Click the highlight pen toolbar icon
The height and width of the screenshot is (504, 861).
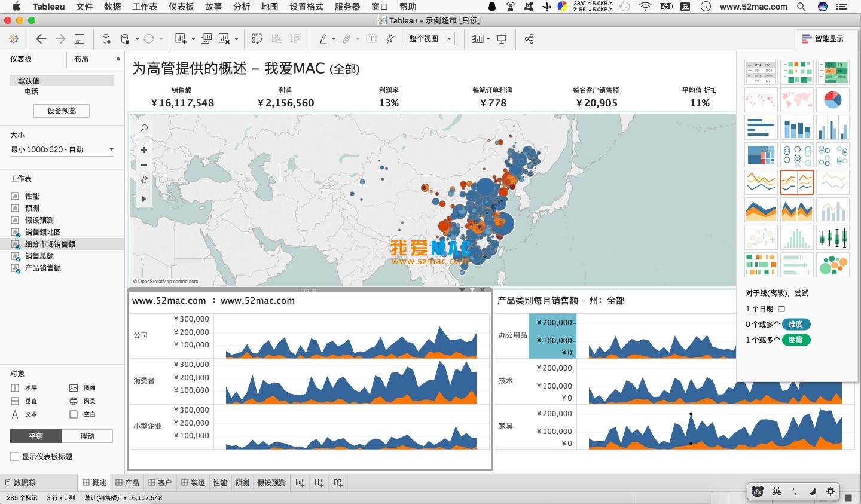pos(323,39)
